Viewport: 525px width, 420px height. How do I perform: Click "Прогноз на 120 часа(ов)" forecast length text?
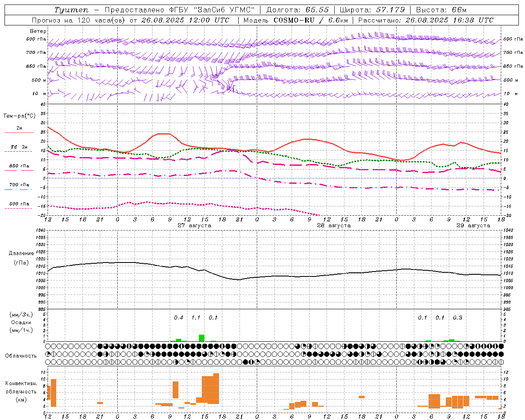pyautogui.click(x=79, y=20)
